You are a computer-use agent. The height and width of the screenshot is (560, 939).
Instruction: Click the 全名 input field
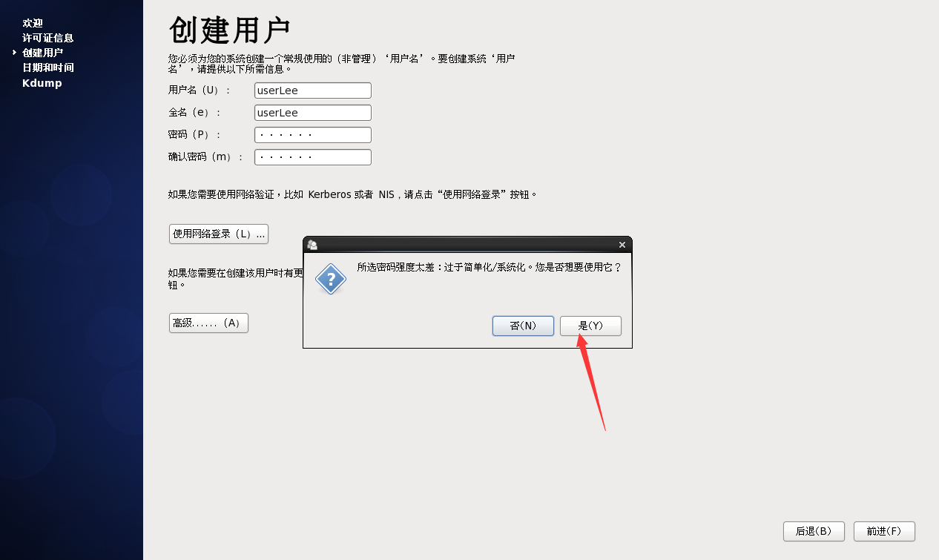[x=313, y=113]
